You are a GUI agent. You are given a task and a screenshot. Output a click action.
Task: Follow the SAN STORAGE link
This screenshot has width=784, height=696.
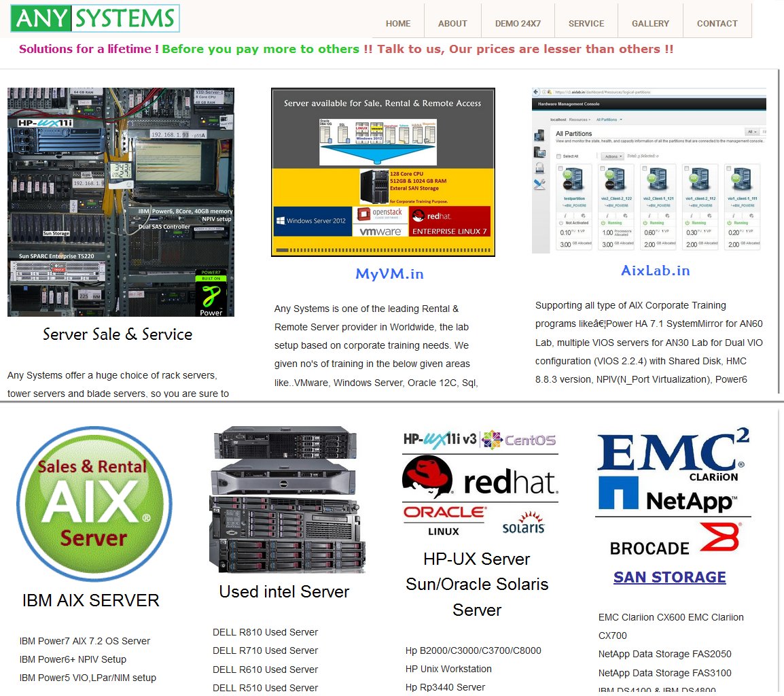tap(670, 577)
